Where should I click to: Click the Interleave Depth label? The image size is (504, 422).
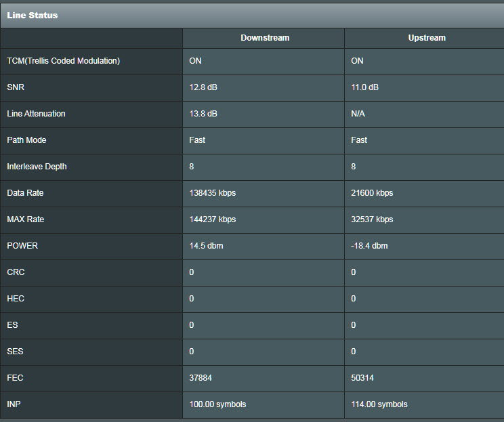click(37, 167)
